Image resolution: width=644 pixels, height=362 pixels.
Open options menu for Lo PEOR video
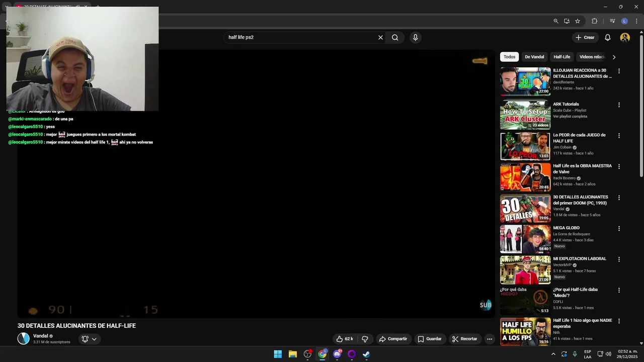pyautogui.click(x=619, y=136)
